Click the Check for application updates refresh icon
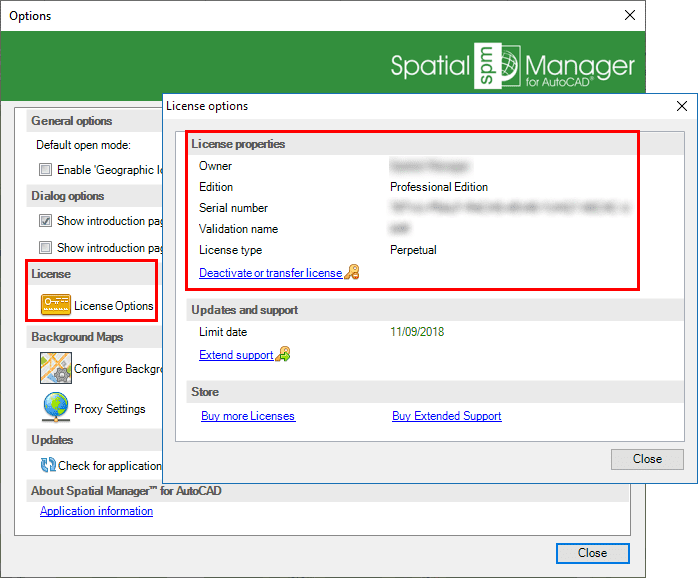 (47, 465)
